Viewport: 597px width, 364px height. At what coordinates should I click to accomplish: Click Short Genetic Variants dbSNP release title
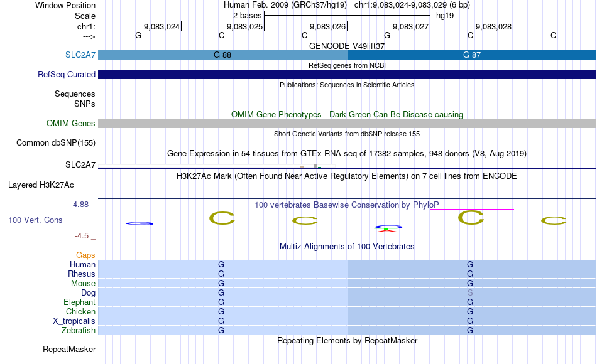coord(347,134)
